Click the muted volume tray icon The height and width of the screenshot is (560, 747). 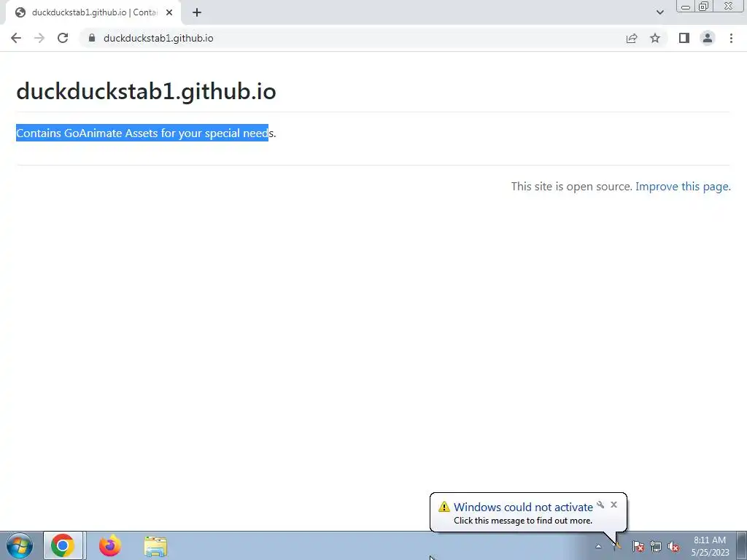coord(673,546)
